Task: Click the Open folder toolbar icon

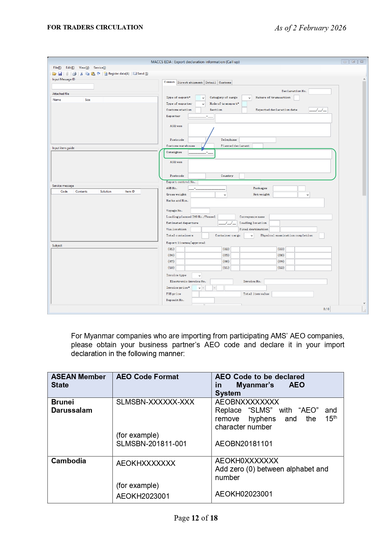Action: pos(54,74)
